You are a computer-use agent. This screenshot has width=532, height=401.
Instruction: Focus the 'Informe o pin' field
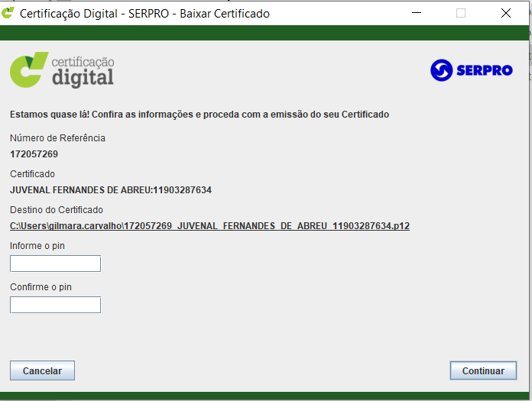point(55,264)
